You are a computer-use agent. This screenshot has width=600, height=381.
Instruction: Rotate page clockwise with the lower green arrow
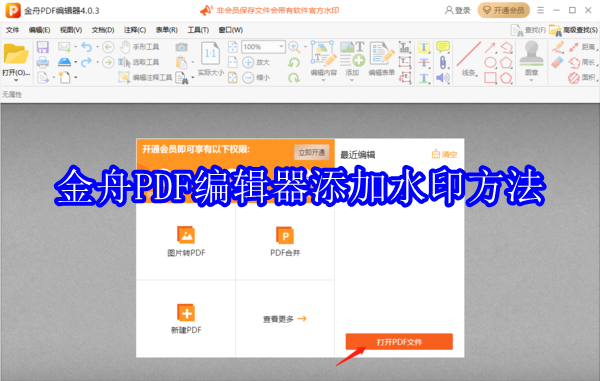pyautogui.click(x=294, y=78)
